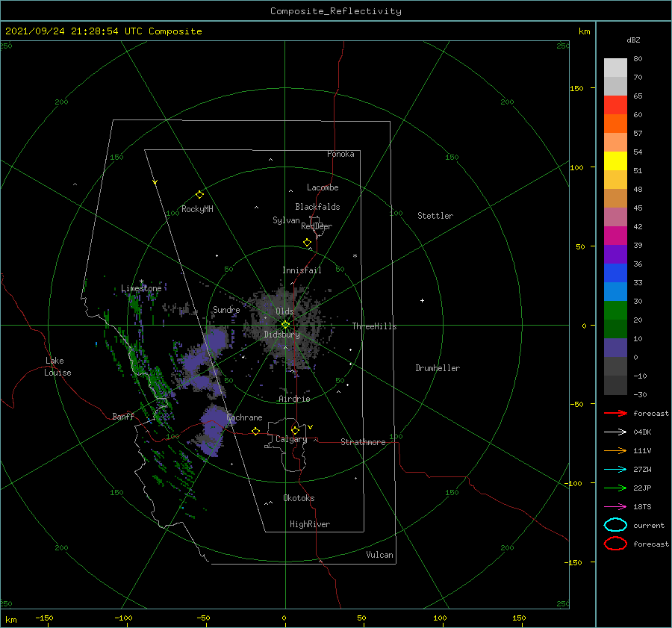Click the magenta 18TS arrow in legend
This screenshot has width=672, height=628.
coord(615,507)
